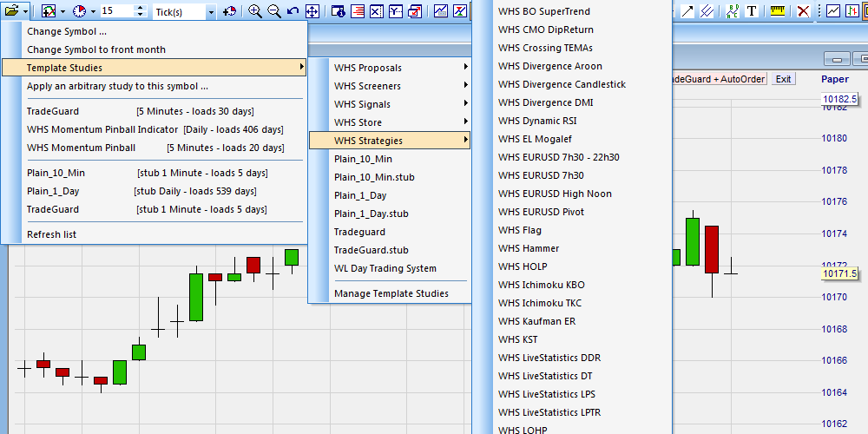Select the arrow drawing tool
This screenshot has width=868, height=434.
point(687,11)
